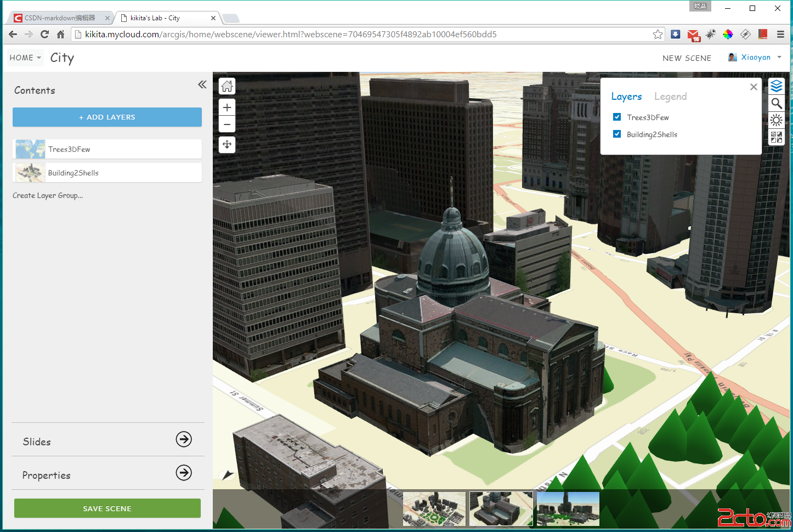The image size is (793, 532).
Task: Reload the current page
Action: 45,34
